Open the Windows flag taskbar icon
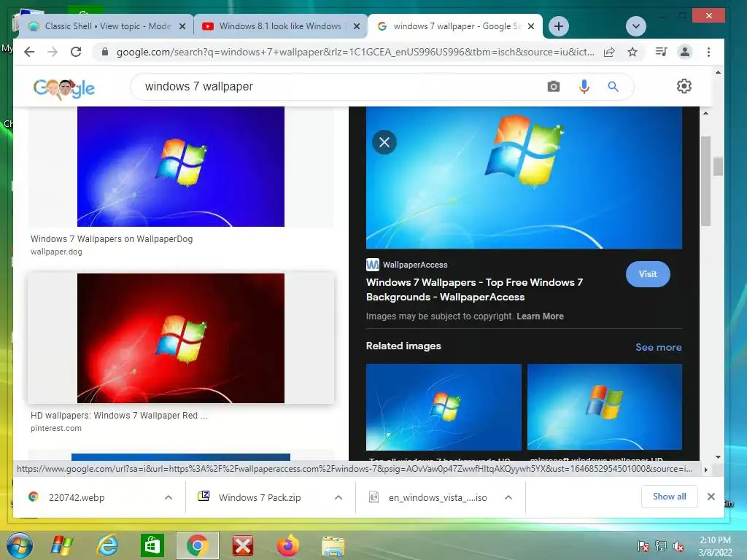The height and width of the screenshot is (560, 747). click(62, 545)
